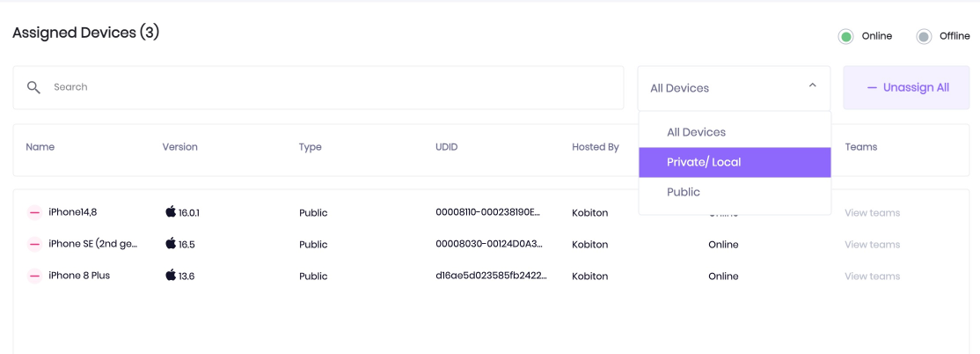Click minus icon beside iPhone 8 Plus
This screenshot has height=354, width=980.
(x=35, y=276)
